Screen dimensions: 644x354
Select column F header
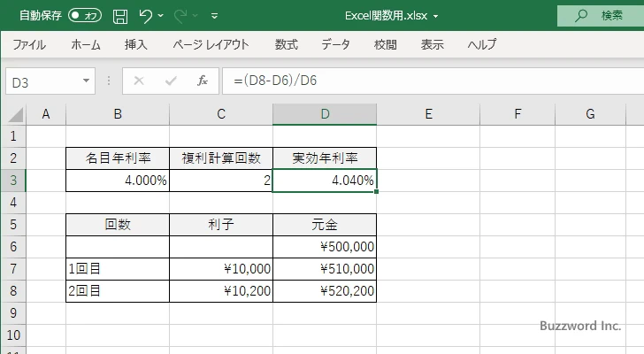(x=517, y=114)
